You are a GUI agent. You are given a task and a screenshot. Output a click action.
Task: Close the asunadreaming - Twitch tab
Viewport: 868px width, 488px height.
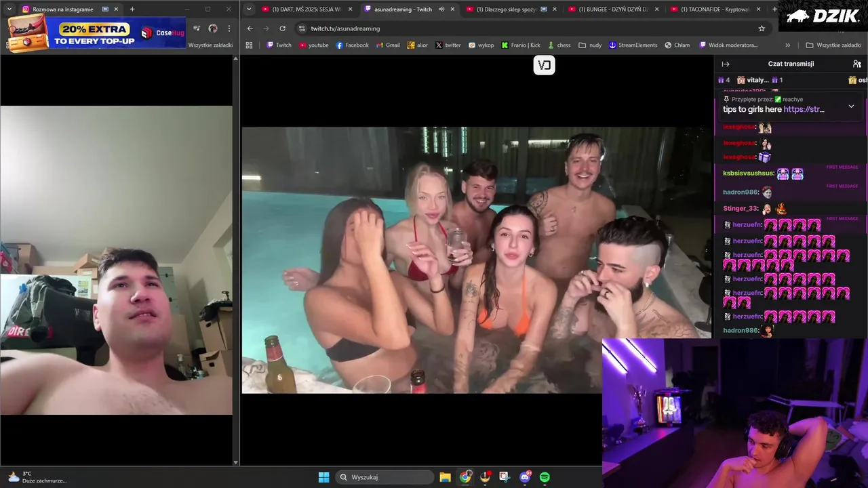pos(452,9)
